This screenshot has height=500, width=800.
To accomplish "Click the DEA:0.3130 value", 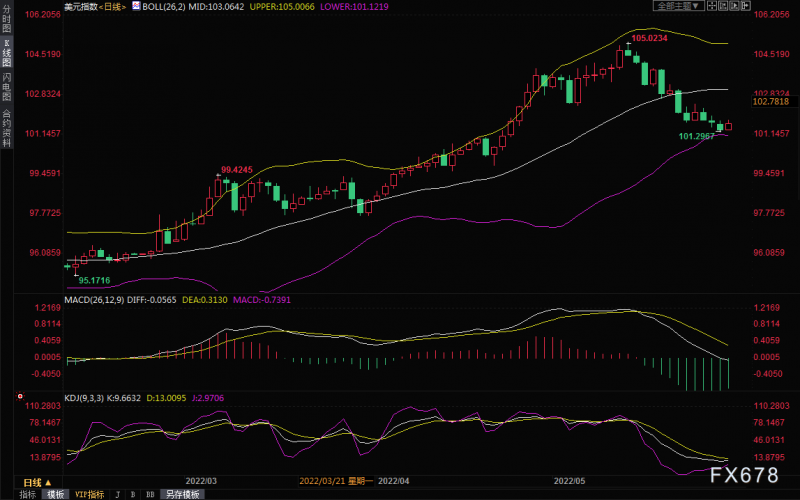I will click(205, 299).
